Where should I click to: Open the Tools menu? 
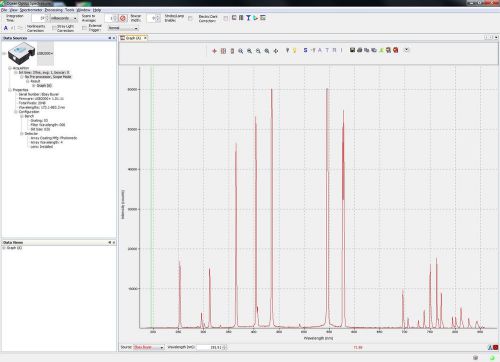click(70, 10)
